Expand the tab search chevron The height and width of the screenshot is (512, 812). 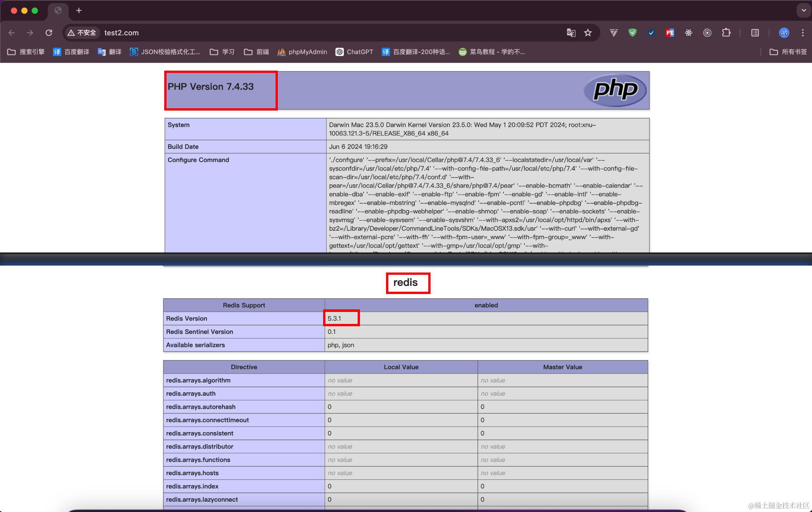[x=804, y=10]
